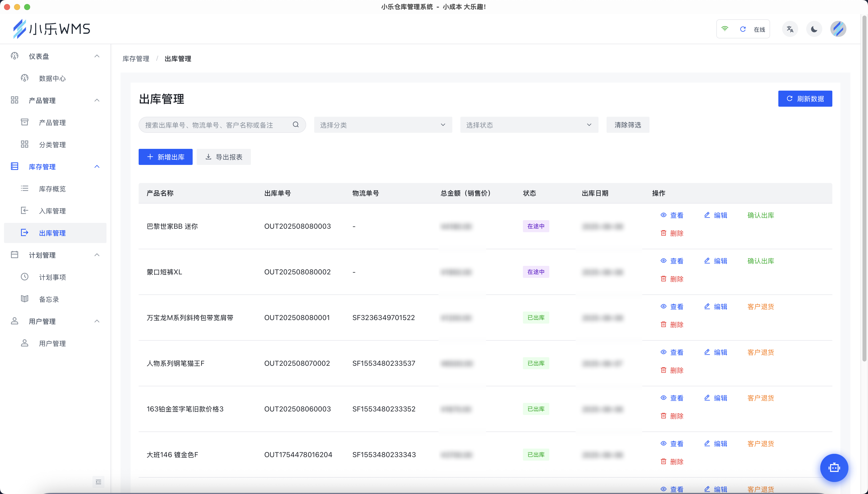Click the user avatar icon in the top right

point(838,29)
